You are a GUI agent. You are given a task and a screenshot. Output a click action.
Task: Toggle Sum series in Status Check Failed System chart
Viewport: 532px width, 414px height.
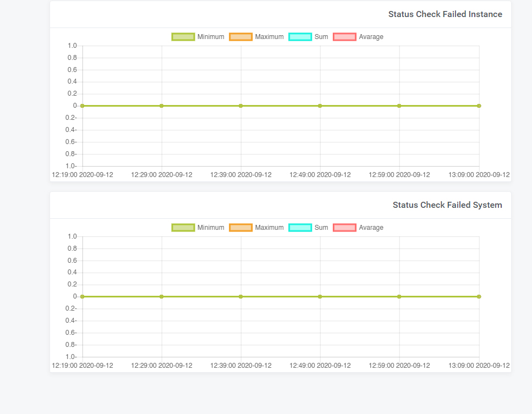[x=309, y=228]
